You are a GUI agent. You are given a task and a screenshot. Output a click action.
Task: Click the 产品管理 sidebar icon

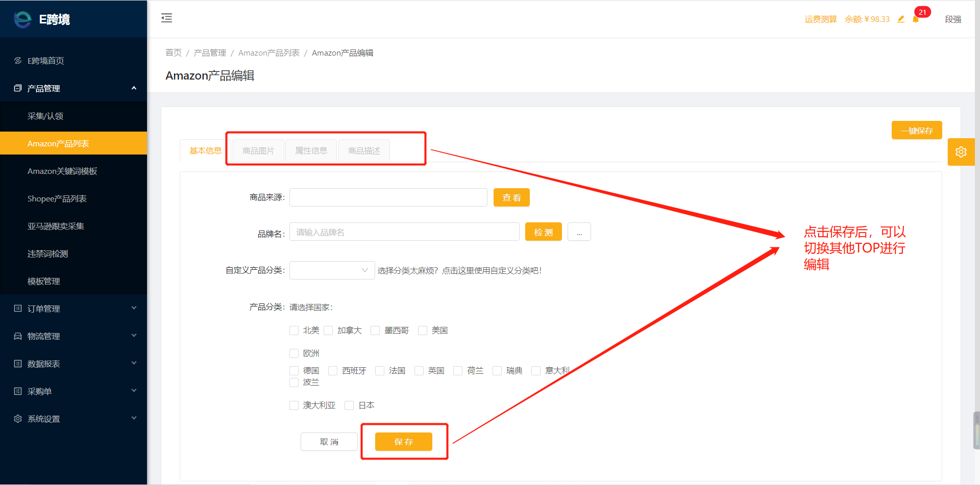pyautogui.click(x=18, y=88)
